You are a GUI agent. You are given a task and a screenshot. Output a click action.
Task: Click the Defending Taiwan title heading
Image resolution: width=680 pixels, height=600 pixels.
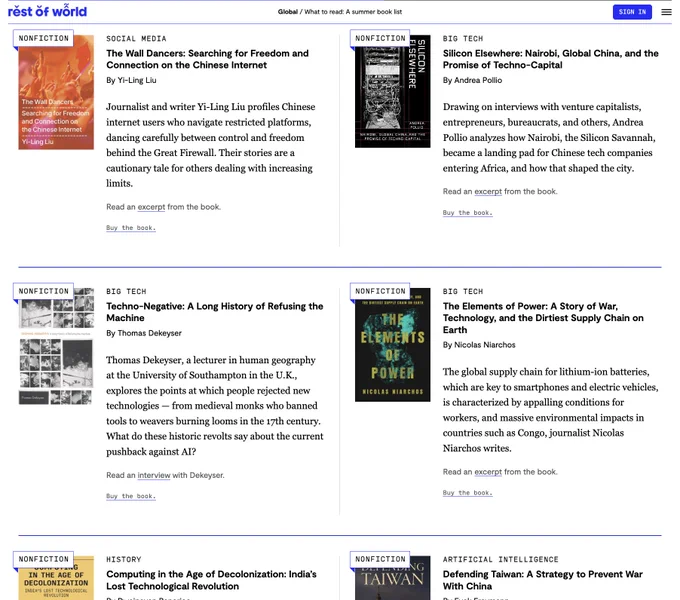543,580
